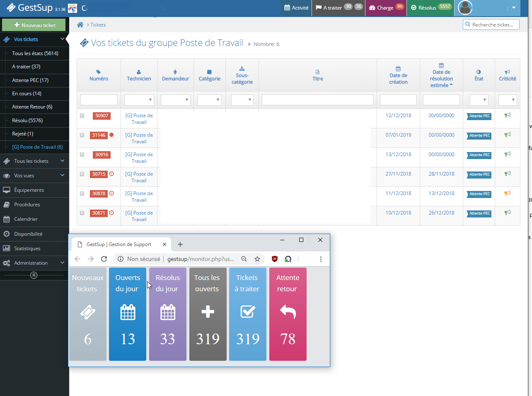This screenshot has height=396, width=532.
Task: Click the sidebar collapse arrow icon
Action: (x=34, y=275)
